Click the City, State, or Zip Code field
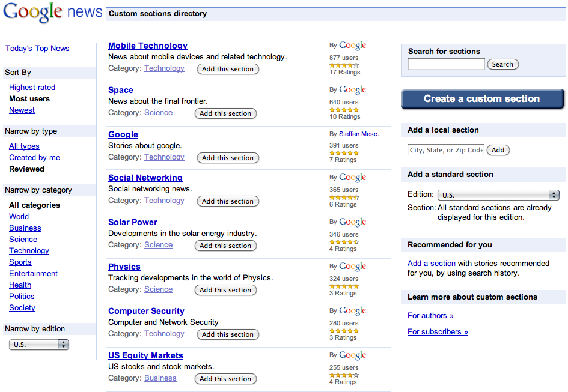Screen dimensions: 568x392 [x=445, y=149]
